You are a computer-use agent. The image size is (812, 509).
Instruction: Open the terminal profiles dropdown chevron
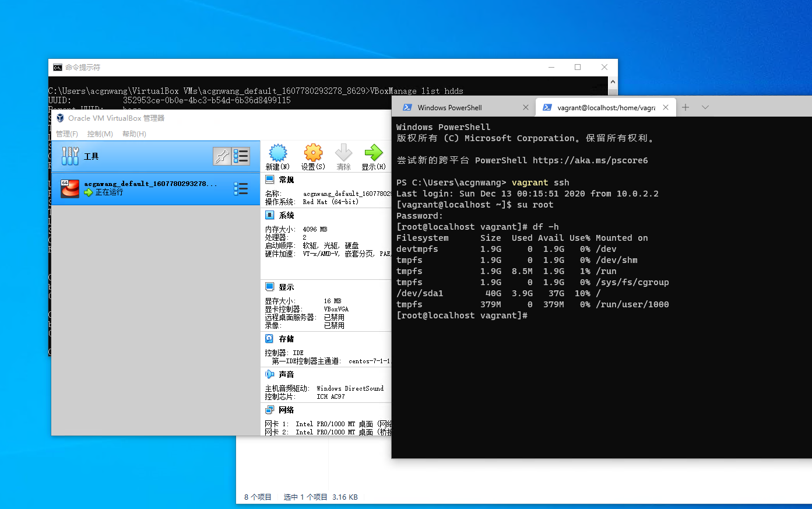click(705, 107)
